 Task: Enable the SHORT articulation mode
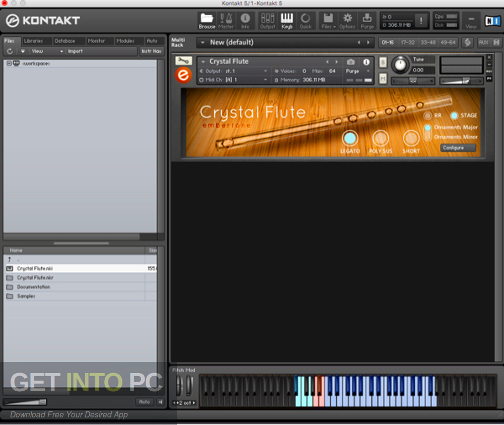pyautogui.click(x=411, y=138)
